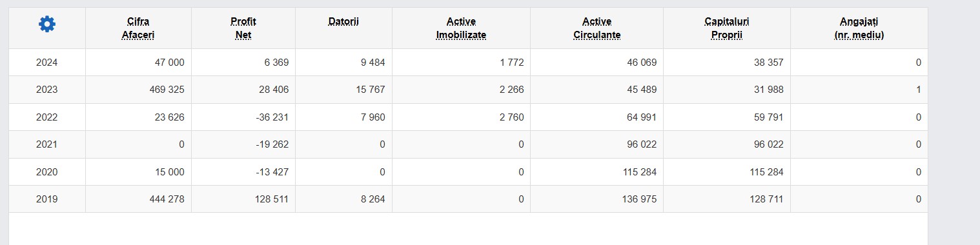This screenshot has height=245, width=980.
Task: Click the Profit Net column header
Action: coord(243,28)
